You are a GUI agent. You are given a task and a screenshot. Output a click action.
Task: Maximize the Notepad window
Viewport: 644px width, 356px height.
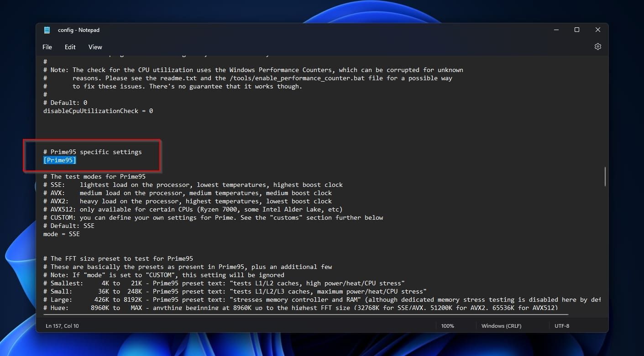[577, 30]
